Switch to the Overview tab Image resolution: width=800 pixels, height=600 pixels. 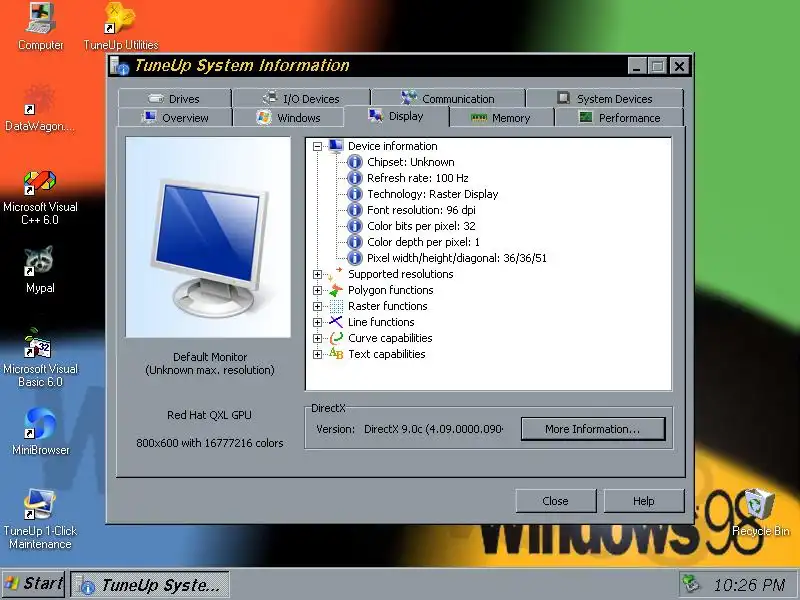coord(174,118)
